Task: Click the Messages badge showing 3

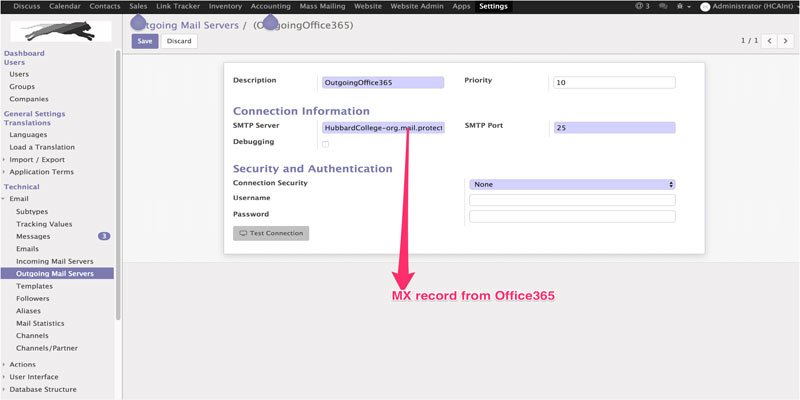Action: [x=104, y=236]
